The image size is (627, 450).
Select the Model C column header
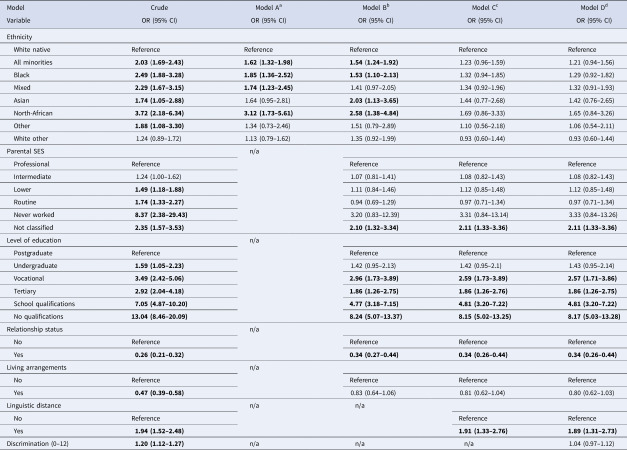[x=485, y=8]
